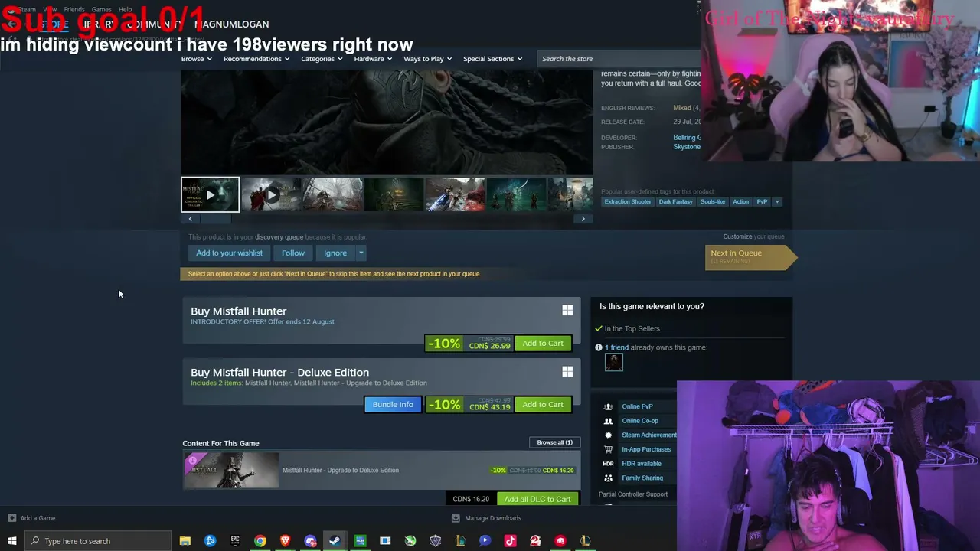Click in the Search the store field
Viewport: 980px width, 551px height.
(619, 59)
